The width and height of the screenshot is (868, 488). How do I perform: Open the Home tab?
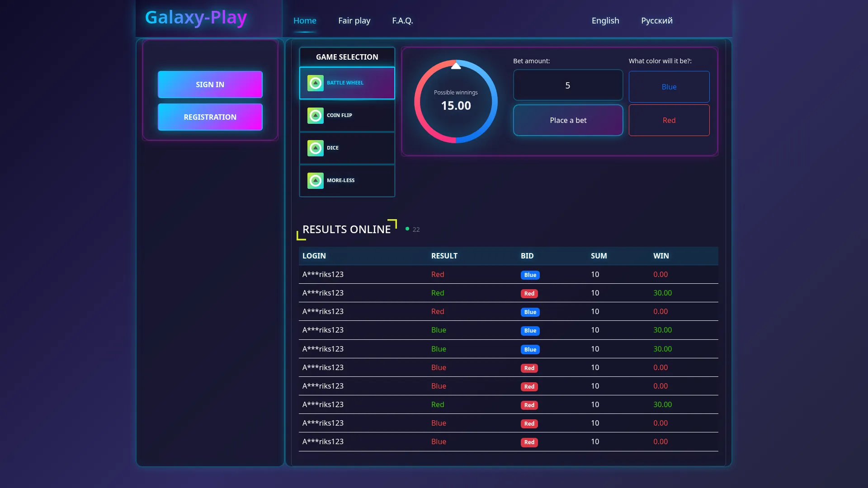pyautogui.click(x=305, y=20)
